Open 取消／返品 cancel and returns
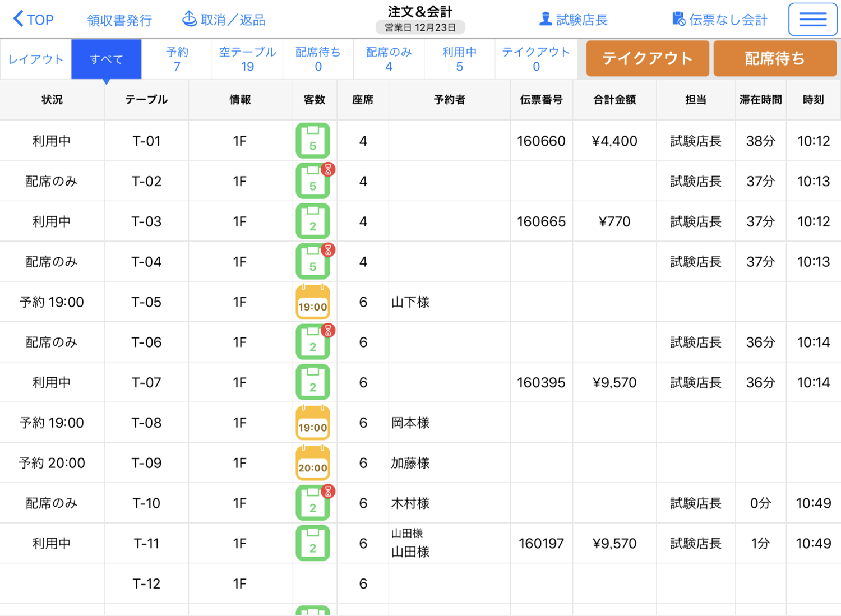The height and width of the screenshot is (616, 841). coord(224,20)
